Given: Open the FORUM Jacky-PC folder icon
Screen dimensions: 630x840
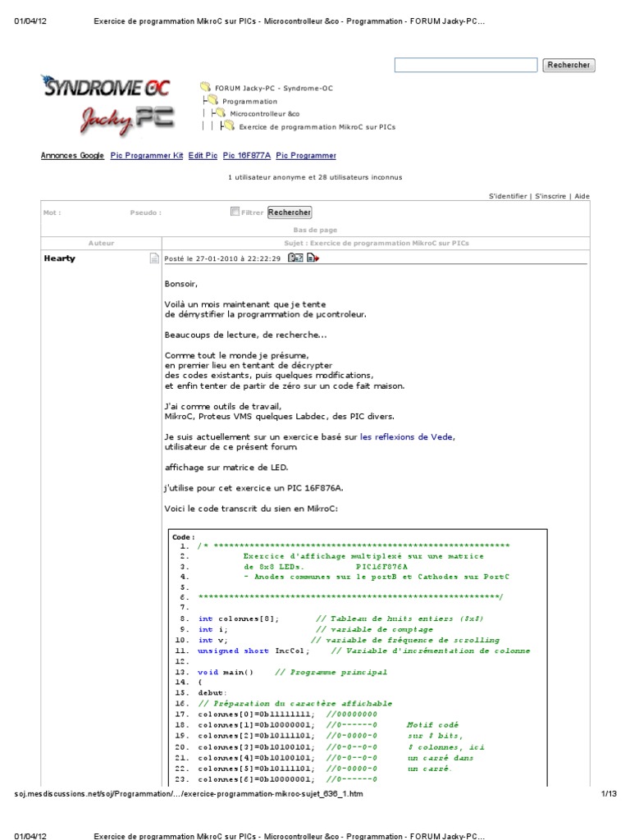Looking at the screenshot, I should coord(205,87).
